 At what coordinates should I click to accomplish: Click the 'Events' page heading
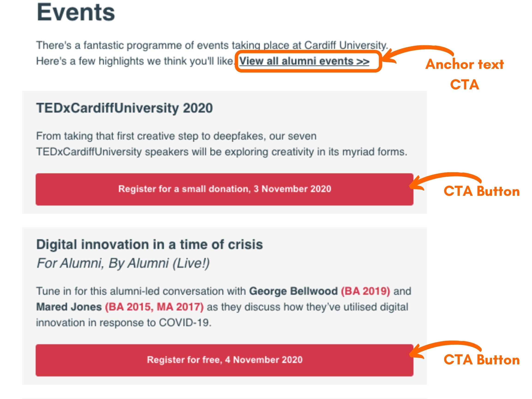click(x=76, y=12)
